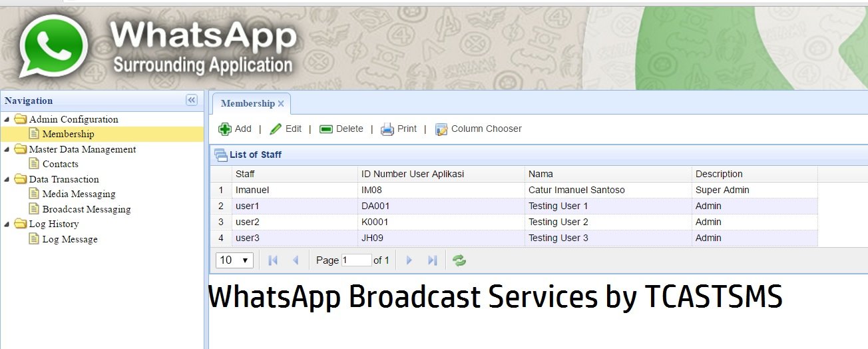868x349 pixels.
Task: Click the Edit pencil icon
Action: pyautogui.click(x=276, y=129)
